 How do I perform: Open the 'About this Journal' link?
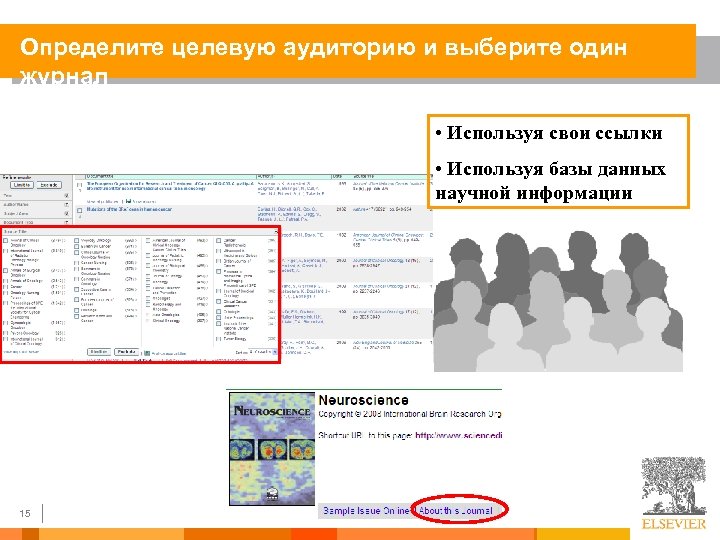(x=456, y=511)
